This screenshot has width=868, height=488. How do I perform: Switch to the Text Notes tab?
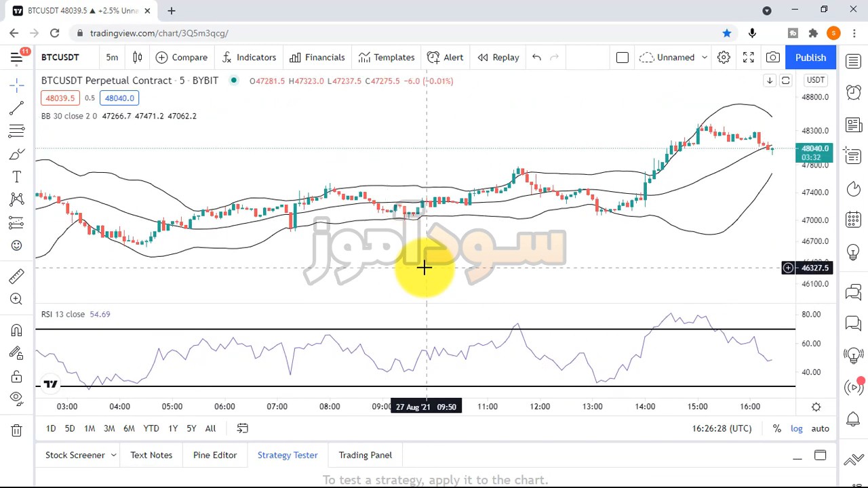(151, 455)
